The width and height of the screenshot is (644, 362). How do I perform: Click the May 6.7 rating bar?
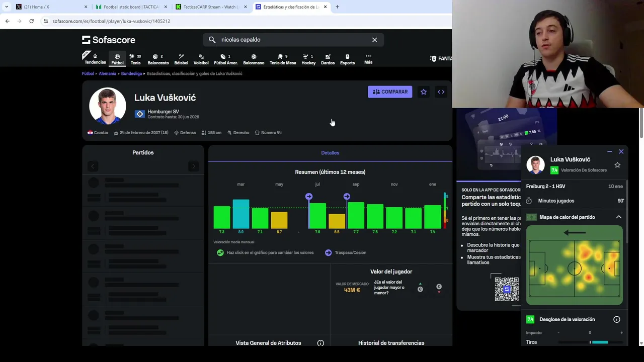tap(279, 220)
